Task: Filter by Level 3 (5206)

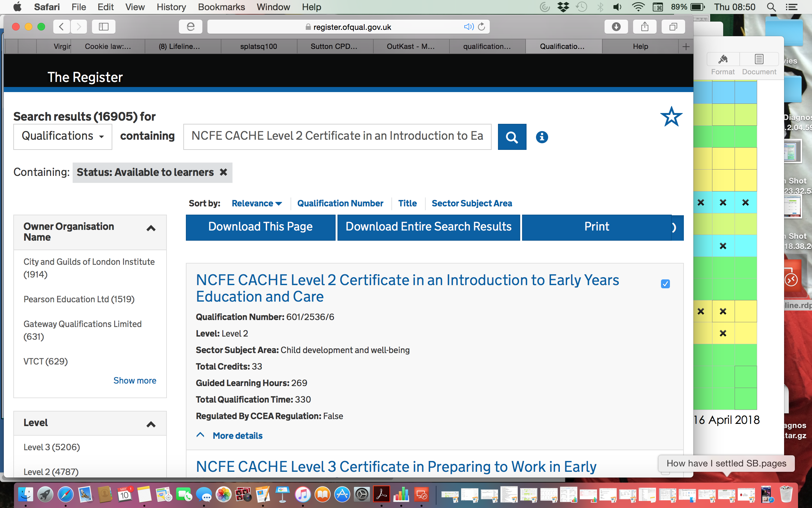Action: click(52, 447)
